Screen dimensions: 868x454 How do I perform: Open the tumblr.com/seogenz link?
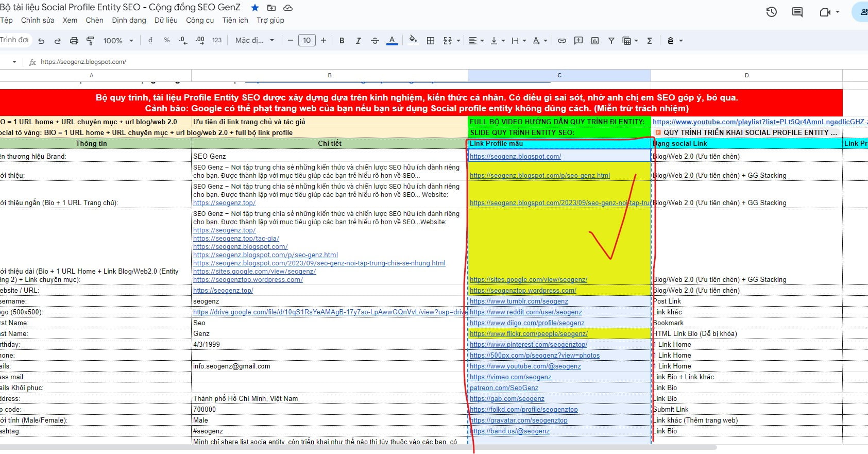coord(519,301)
